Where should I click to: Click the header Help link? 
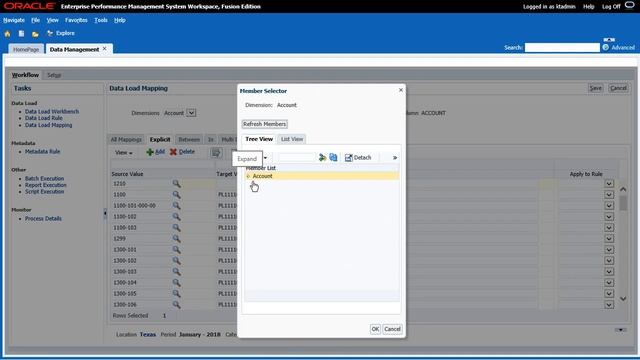[x=589, y=7]
